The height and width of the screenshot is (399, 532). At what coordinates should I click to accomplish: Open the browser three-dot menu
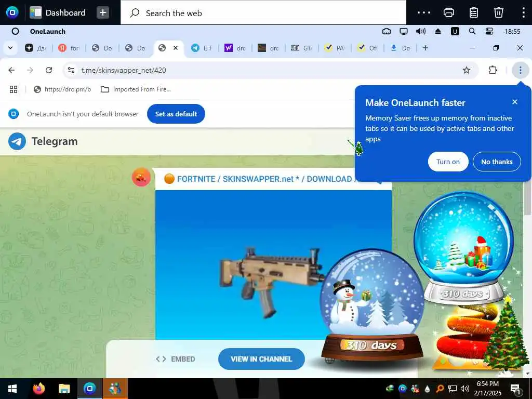pos(521,70)
